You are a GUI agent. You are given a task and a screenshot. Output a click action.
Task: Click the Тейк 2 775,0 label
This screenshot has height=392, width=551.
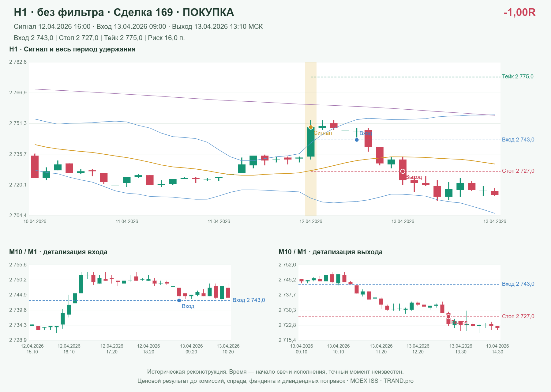(518, 77)
